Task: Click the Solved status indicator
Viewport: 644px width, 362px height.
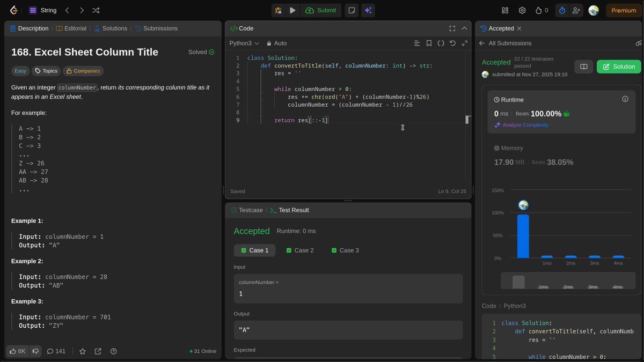Action: (x=201, y=52)
